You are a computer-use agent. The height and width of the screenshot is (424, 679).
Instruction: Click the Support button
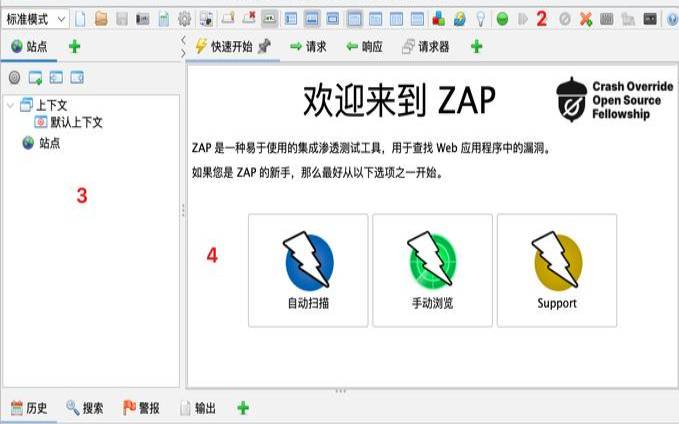pyautogui.click(x=556, y=269)
